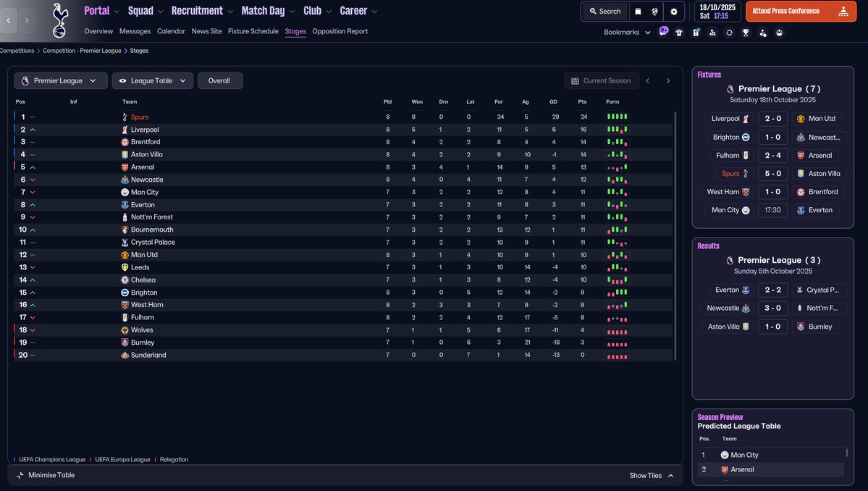
Task: Open the globe world icon in top bar
Action: coord(654,11)
